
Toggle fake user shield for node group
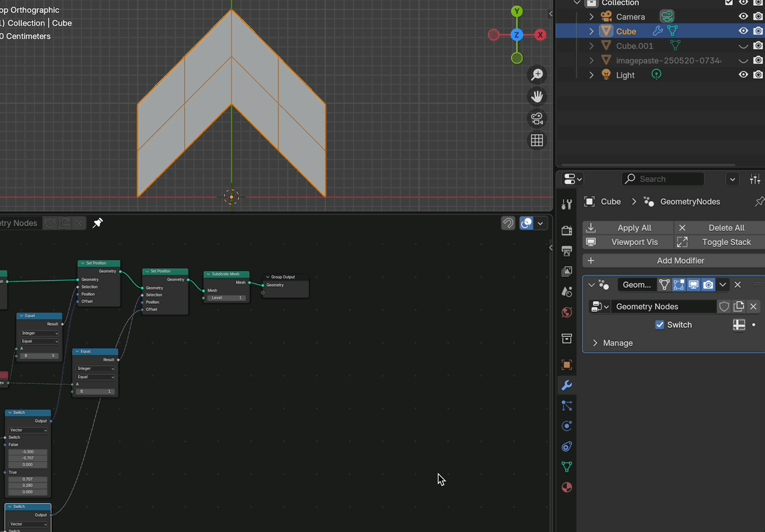pos(724,307)
